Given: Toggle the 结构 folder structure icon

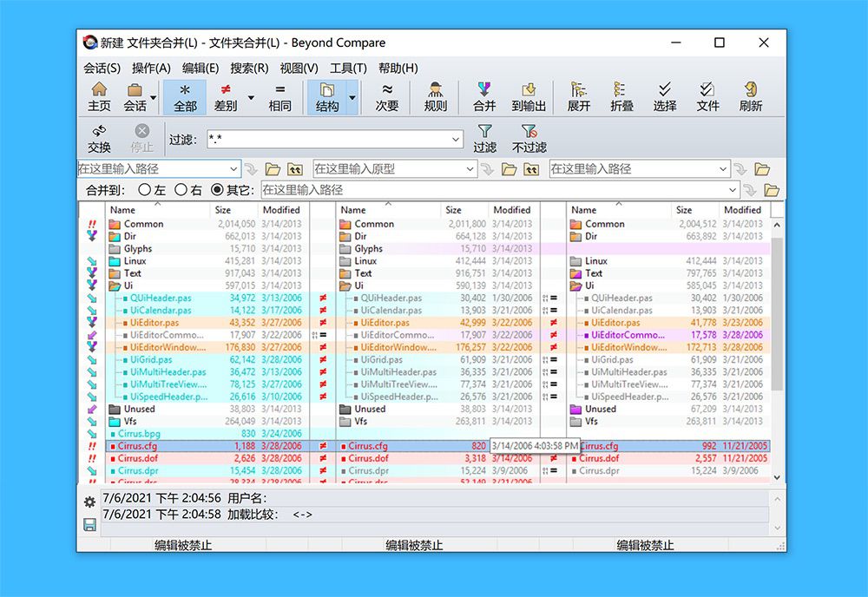Looking at the screenshot, I should 326,97.
